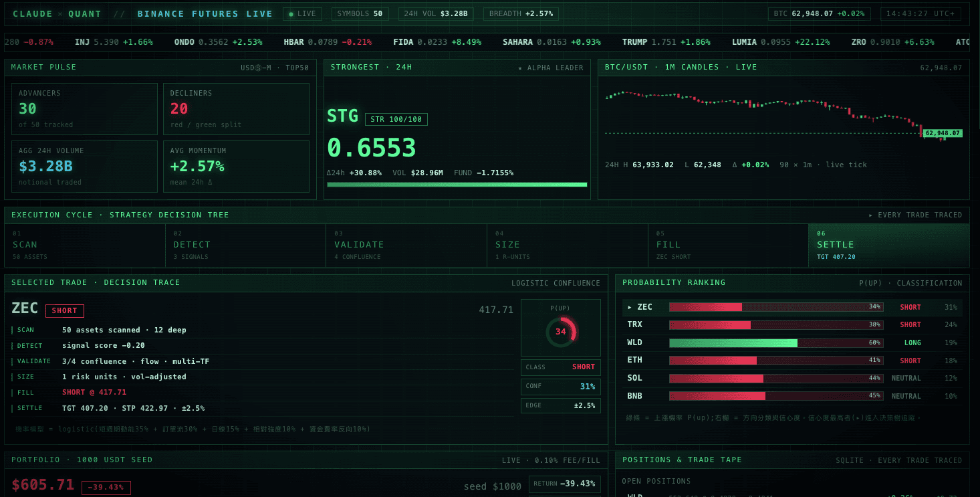
Task: Select the AVG MOMENTUM card
Action: pyautogui.click(x=236, y=167)
